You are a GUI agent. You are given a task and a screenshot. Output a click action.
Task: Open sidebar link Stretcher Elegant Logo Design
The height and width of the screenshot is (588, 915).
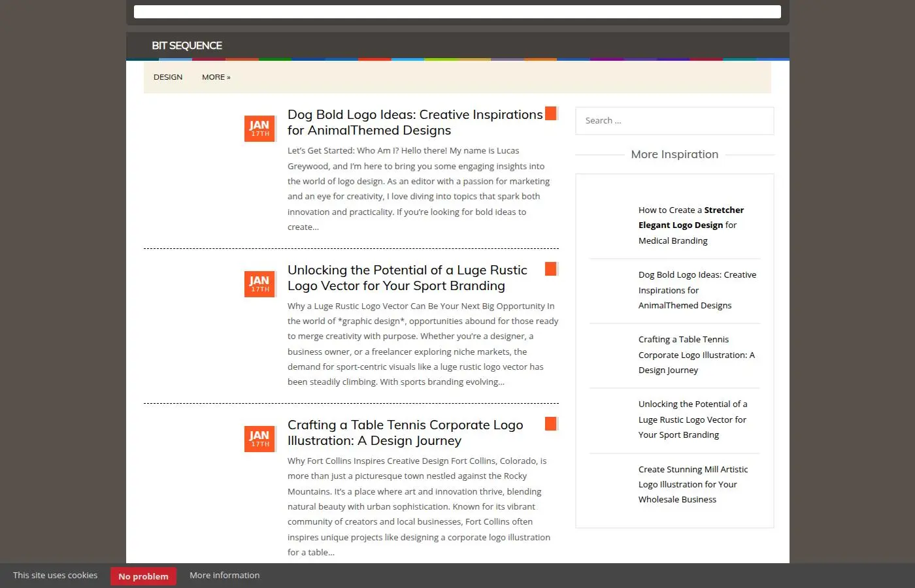pyautogui.click(x=691, y=225)
